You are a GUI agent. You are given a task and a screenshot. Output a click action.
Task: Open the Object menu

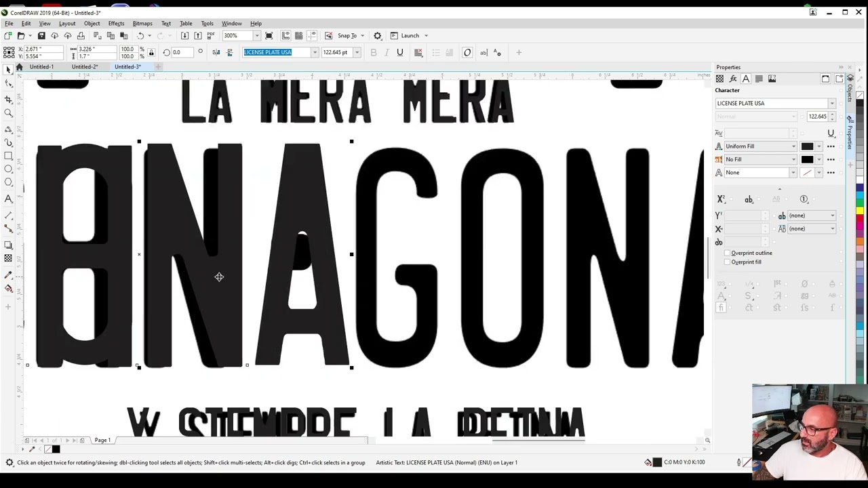(x=92, y=24)
